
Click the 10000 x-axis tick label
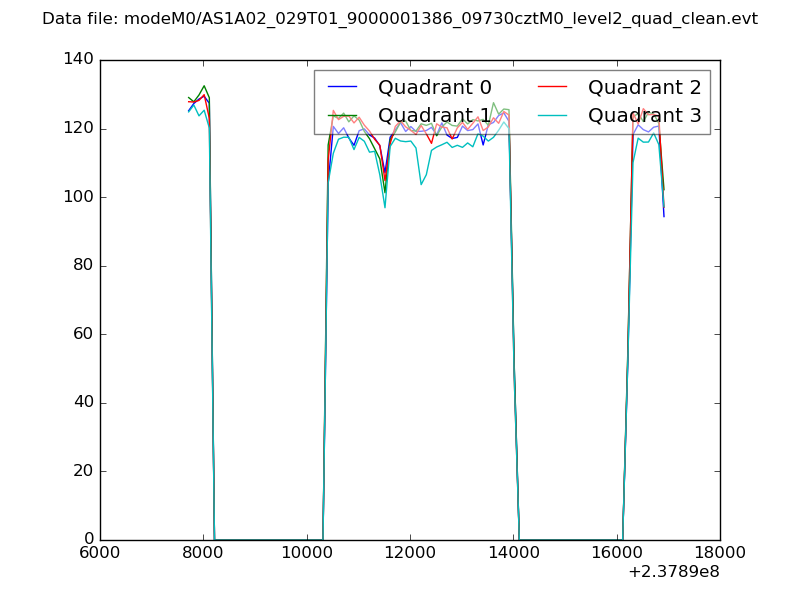pyautogui.click(x=307, y=553)
